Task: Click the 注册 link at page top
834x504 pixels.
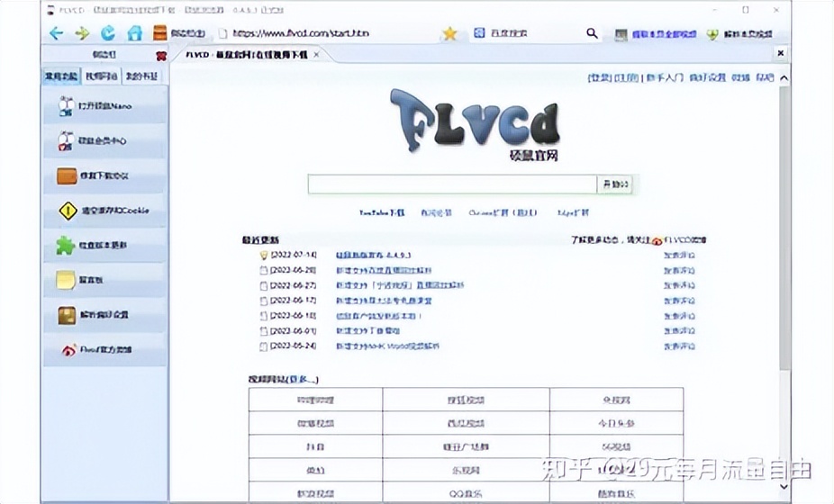Action: point(626,77)
